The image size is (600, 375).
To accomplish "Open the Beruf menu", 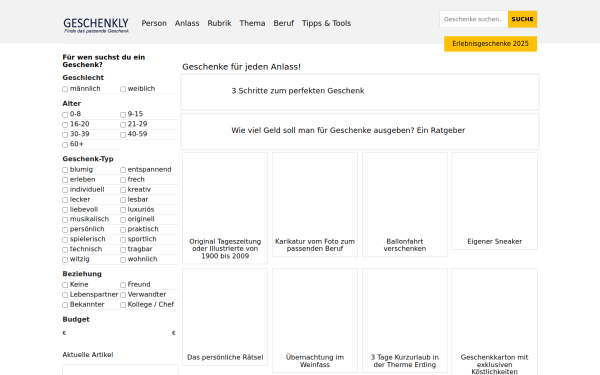I will pos(284,23).
